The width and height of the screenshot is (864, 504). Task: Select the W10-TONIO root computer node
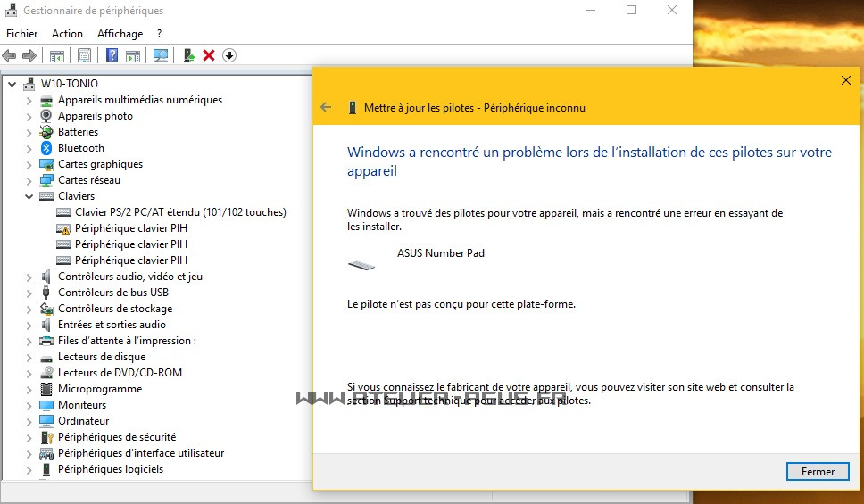point(69,84)
